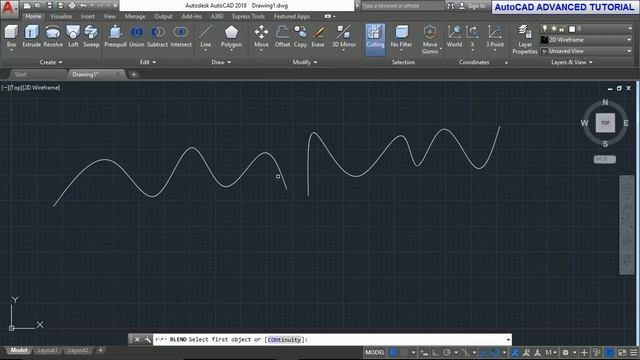Screen dimensions: 640x360
Task: Select the Sweep tool
Action: click(x=91, y=36)
